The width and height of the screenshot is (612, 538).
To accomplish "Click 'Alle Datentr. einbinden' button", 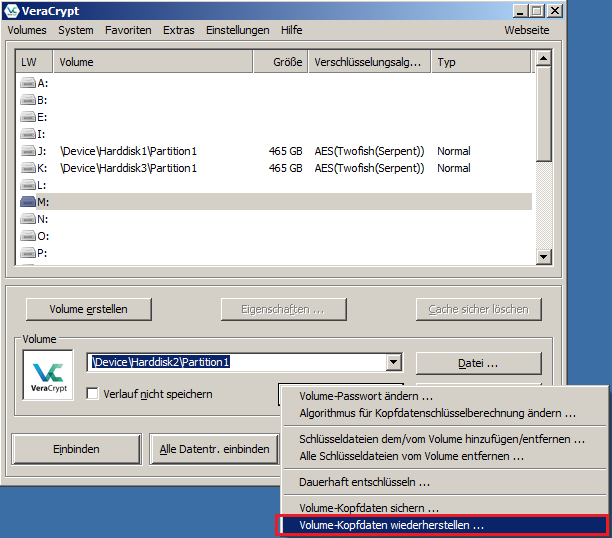I will tap(214, 449).
